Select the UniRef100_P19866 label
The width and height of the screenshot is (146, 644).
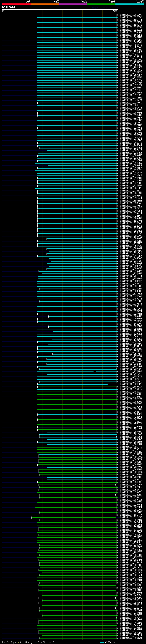point(131,93)
